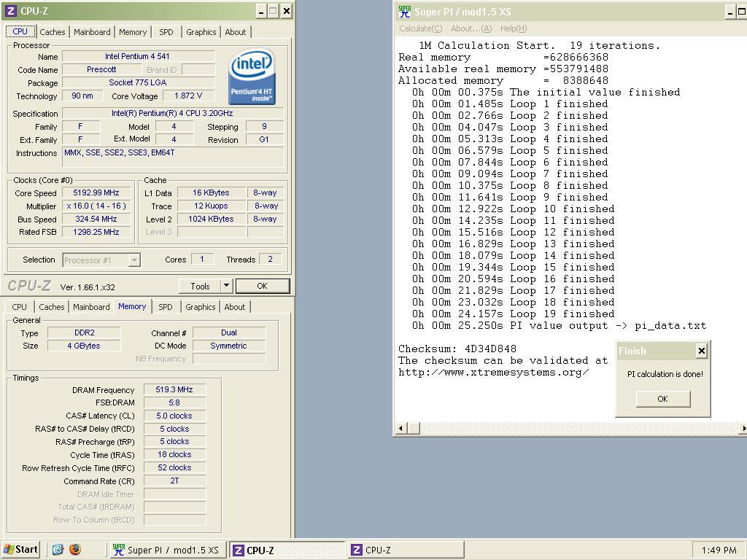Activate the first CPU-Z taskbar button
The width and height of the screenshot is (747, 560).
(287, 550)
